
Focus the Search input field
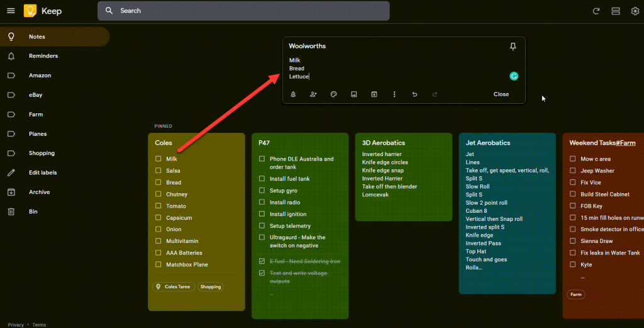click(x=243, y=11)
